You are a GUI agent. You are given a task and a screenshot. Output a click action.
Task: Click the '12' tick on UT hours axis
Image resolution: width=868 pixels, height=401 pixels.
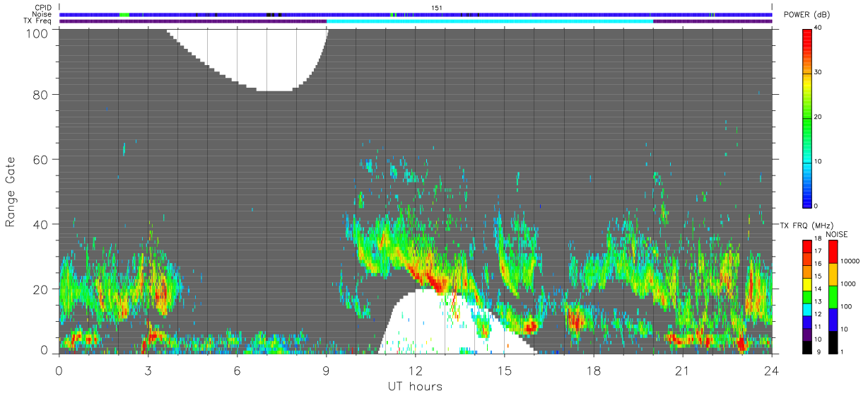416,371
